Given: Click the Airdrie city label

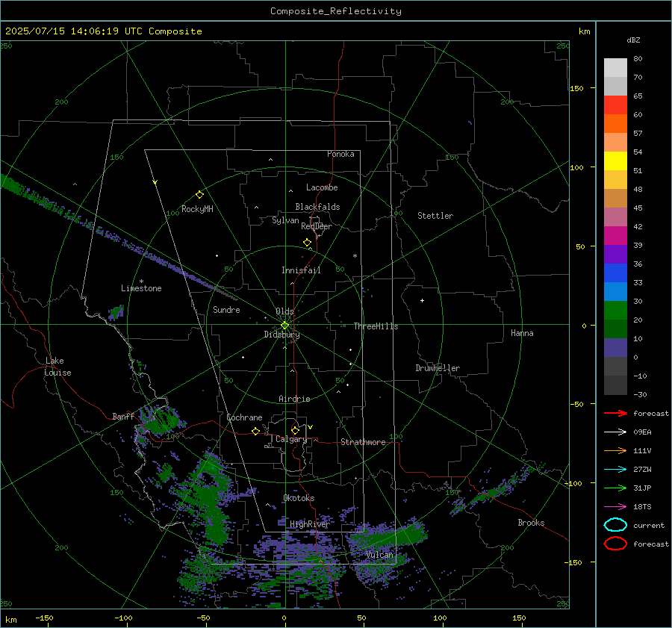Looking at the screenshot, I should point(294,399).
